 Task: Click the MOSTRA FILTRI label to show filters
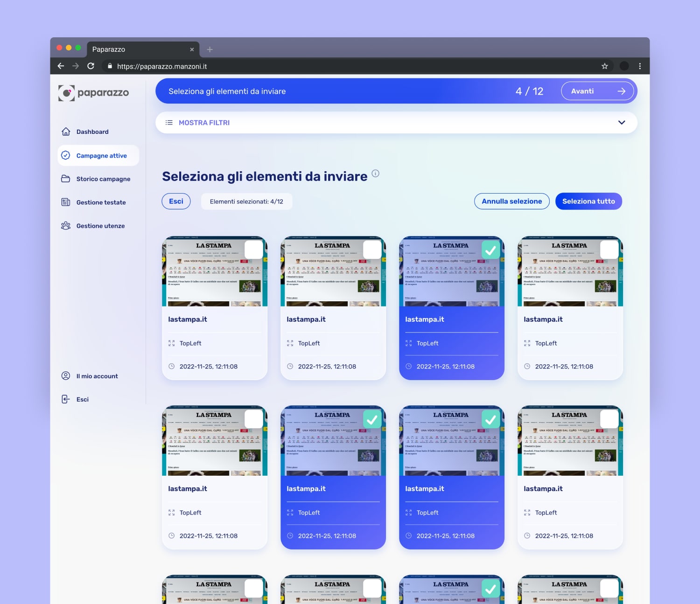(x=204, y=123)
